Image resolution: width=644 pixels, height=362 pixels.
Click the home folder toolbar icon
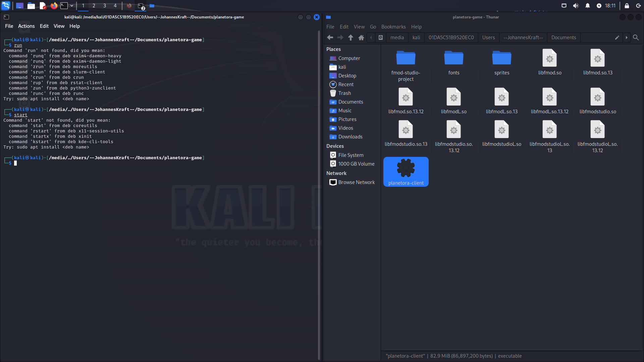(361, 38)
